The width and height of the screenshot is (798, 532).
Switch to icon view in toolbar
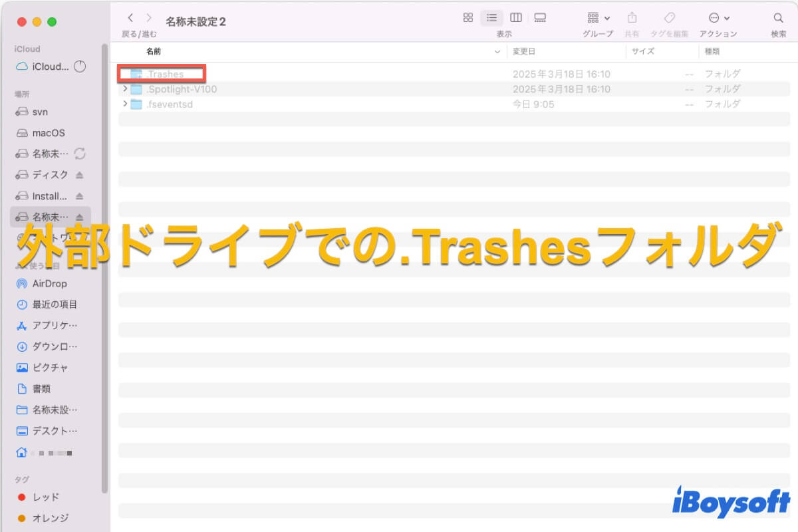[x=468, y=18]
